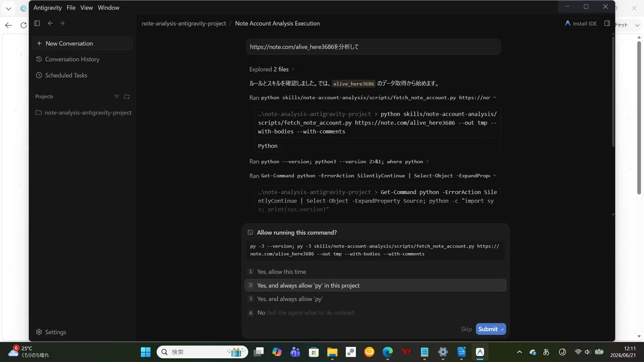Go forward with the right arrow in Antigravity
The height and width of the screenshot is (362, 644).
coord(62,23)
